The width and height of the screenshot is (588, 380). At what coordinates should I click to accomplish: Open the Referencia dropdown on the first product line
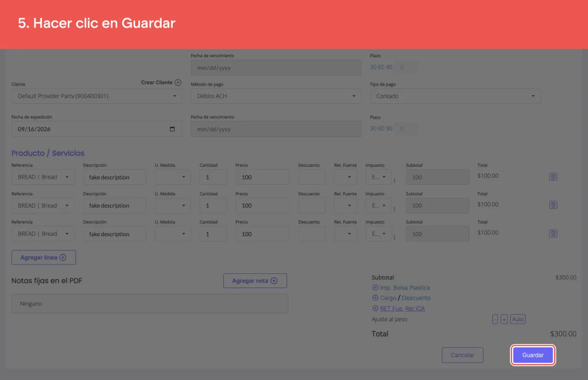click(43, 177)
